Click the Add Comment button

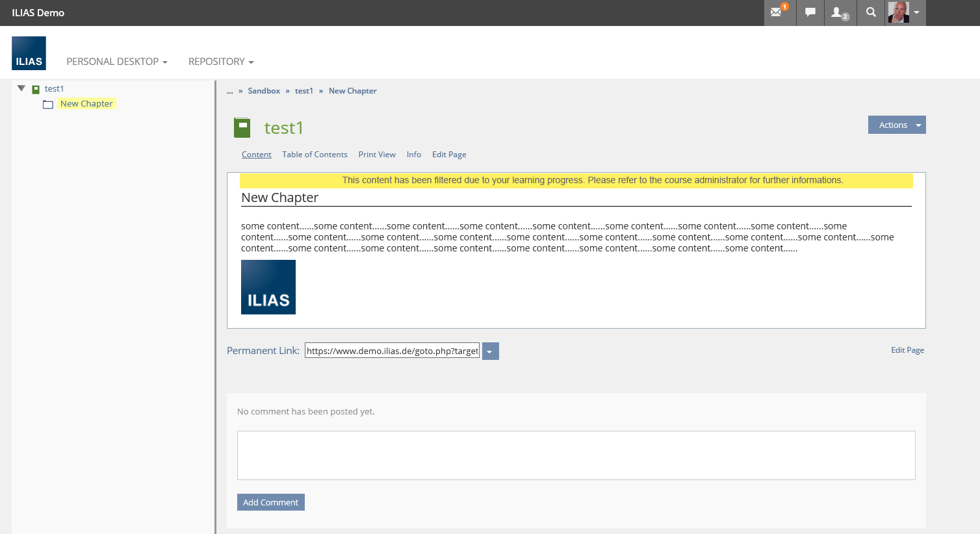click(270, 502)
